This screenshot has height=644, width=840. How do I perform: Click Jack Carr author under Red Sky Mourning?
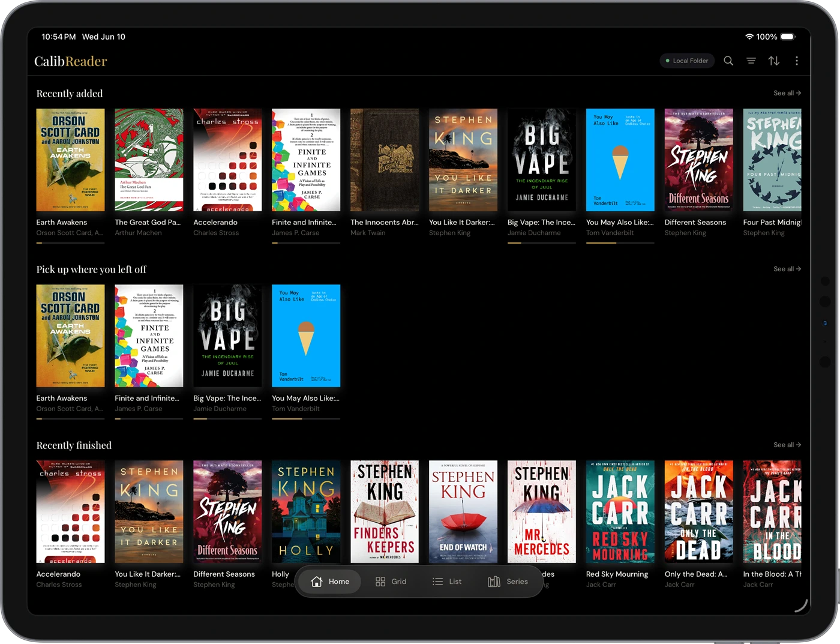coord(601,585)
